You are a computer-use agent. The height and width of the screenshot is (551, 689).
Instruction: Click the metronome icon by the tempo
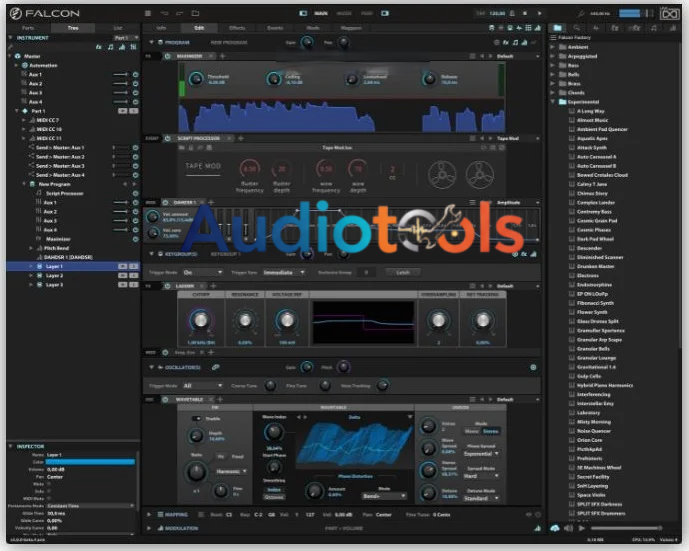click(512, 13)
